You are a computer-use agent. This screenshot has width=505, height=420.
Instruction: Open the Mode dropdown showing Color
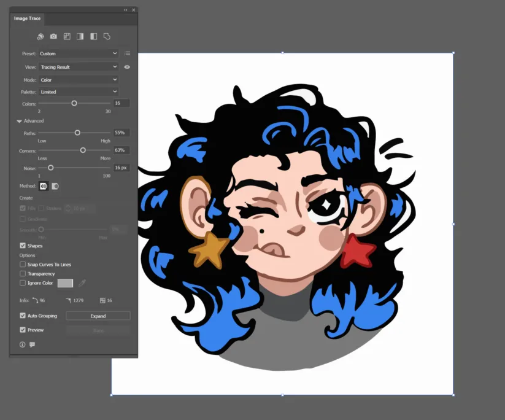[79, 80]
